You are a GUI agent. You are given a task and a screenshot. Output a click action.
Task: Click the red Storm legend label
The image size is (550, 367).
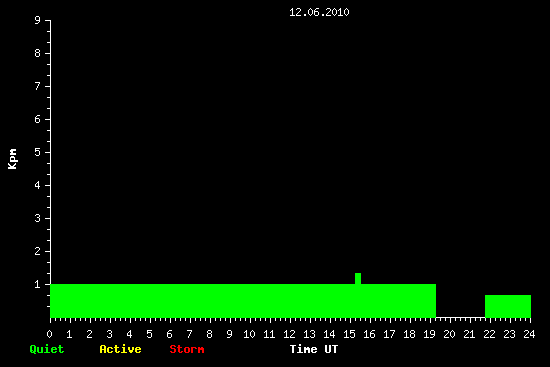187,349
